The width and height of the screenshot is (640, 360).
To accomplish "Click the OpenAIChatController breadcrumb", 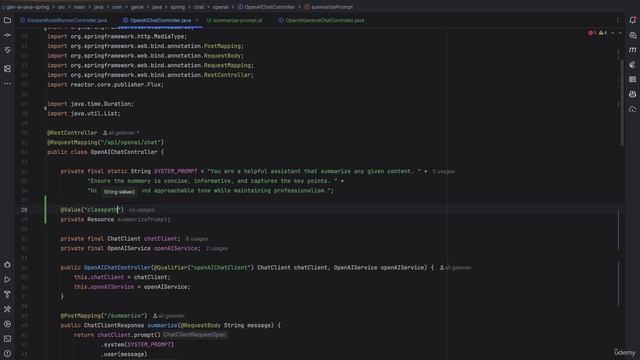I will [266, 7].
